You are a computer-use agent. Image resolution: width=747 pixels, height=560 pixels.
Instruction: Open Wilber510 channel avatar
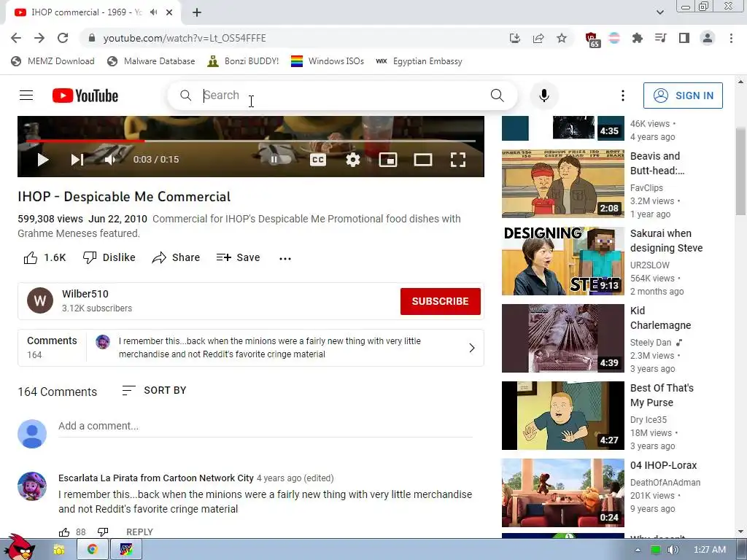(x=40, y=300)
